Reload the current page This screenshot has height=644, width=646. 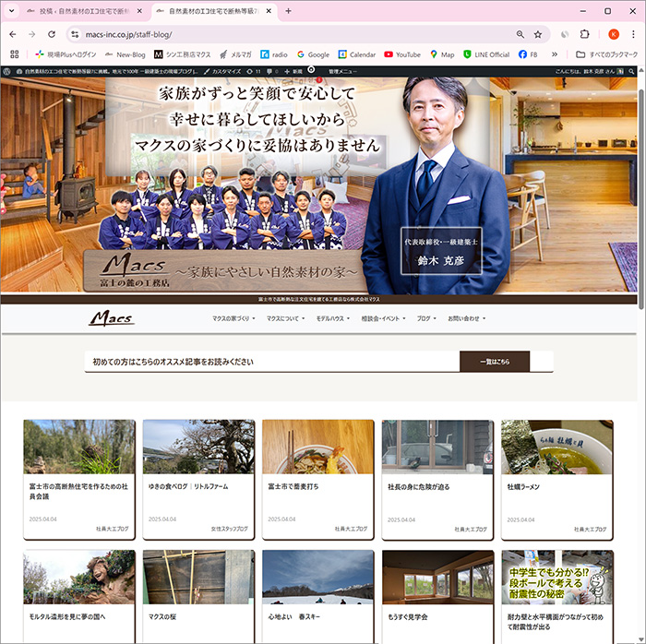(x=52, y=34)
